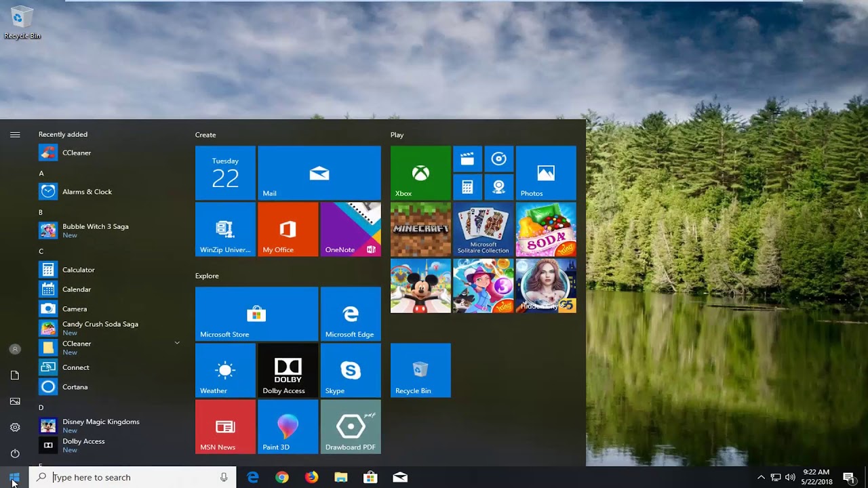Click the Power button in Start rail
Image resolution: width=868 pixels, height=488 pixels.
pyautogui.click(x=15, y=453)
